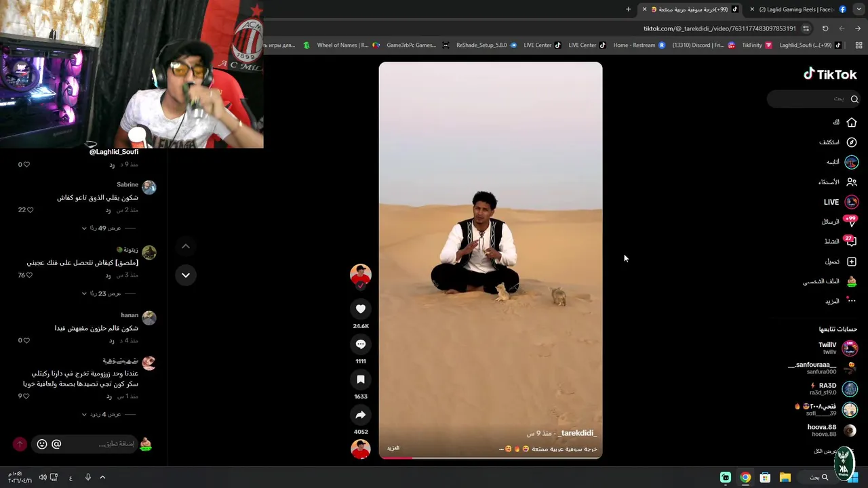Like زيتونة's comment with 76 likes

28,275
